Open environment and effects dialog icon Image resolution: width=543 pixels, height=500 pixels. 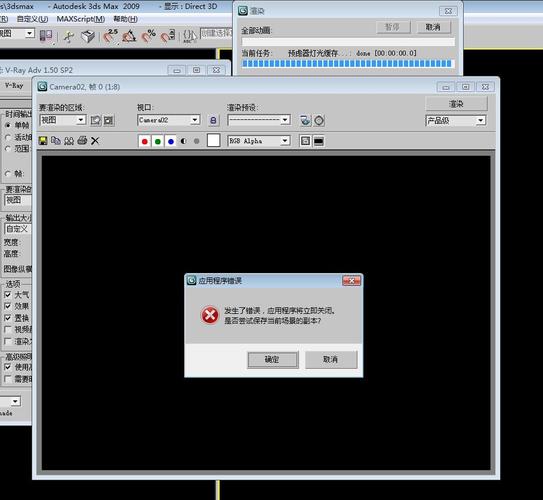point(319,120)
